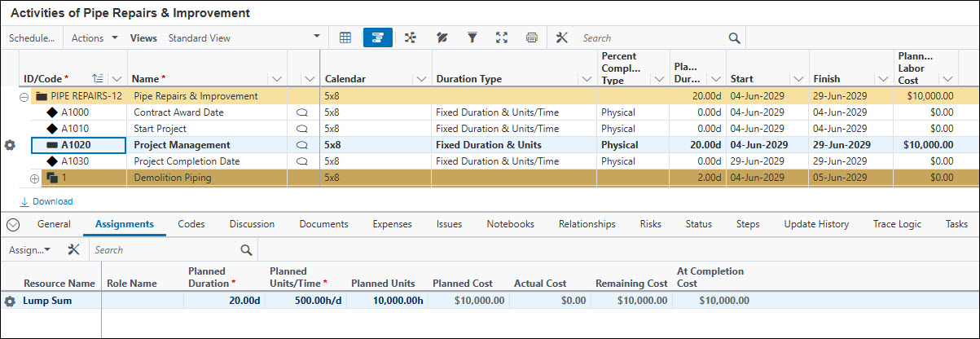Click the sort hierarchy icon in ID/Code header
This screenshot has height=339, width=980.
[x=98, y=79]
